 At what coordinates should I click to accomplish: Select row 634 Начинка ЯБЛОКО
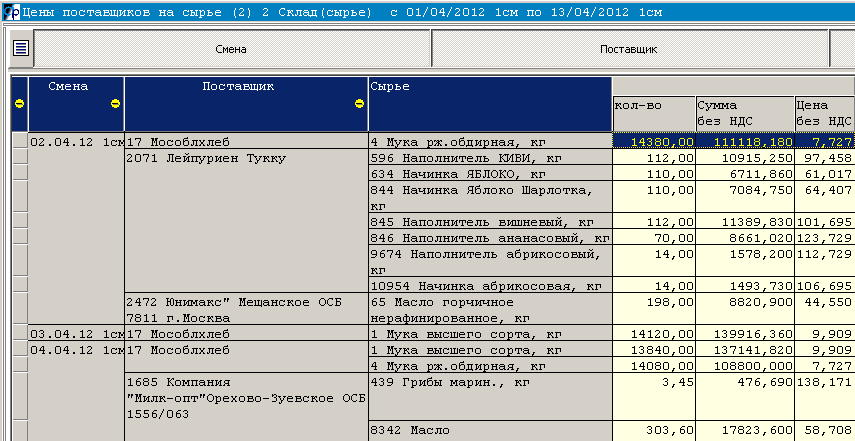[490, 173]
